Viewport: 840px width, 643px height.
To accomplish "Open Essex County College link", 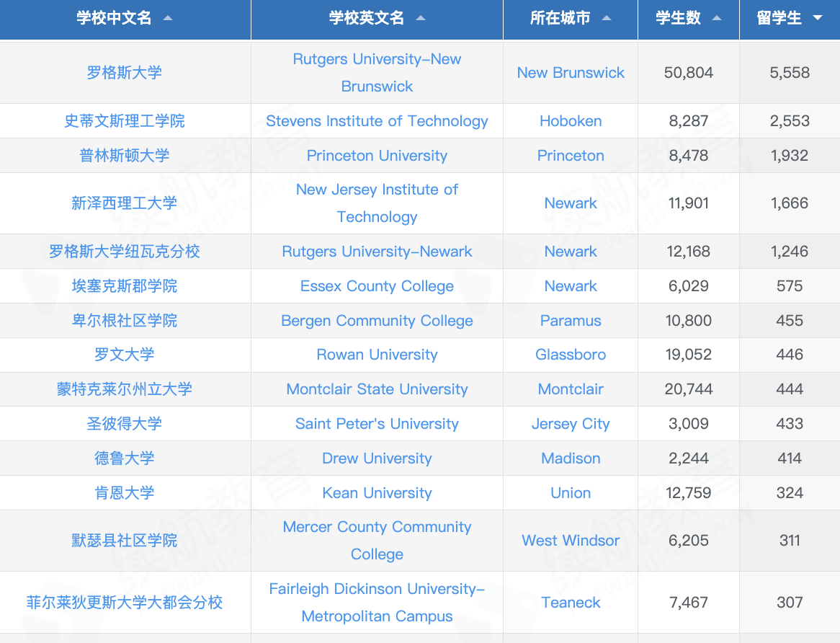I will (x=377, y=286).
